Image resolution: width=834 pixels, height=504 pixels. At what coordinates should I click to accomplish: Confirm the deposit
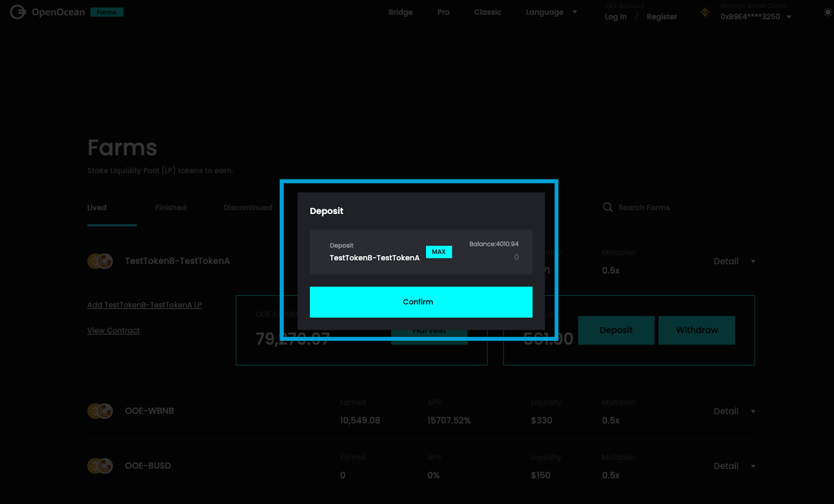coord(421,302)
